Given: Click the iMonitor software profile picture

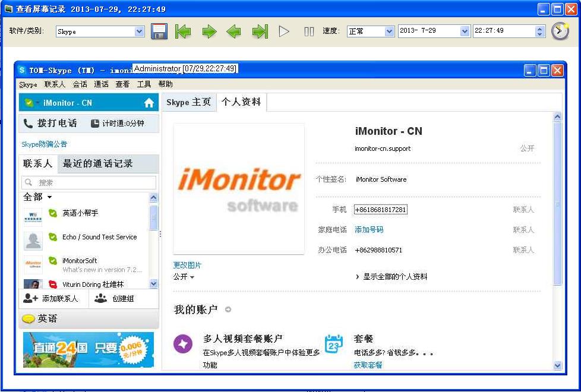Looking at the screenshot, I should 239,189.
